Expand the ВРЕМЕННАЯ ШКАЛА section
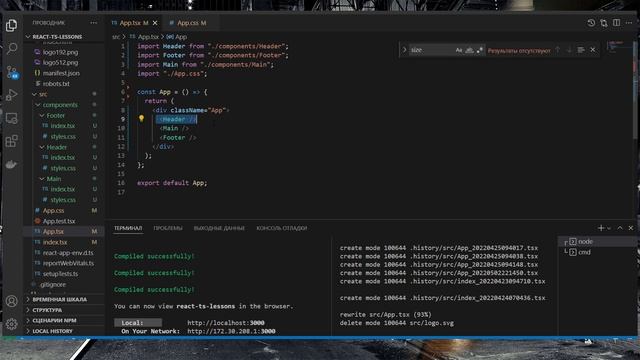Screen dimensions: 640x360 [x=64, y=300]
